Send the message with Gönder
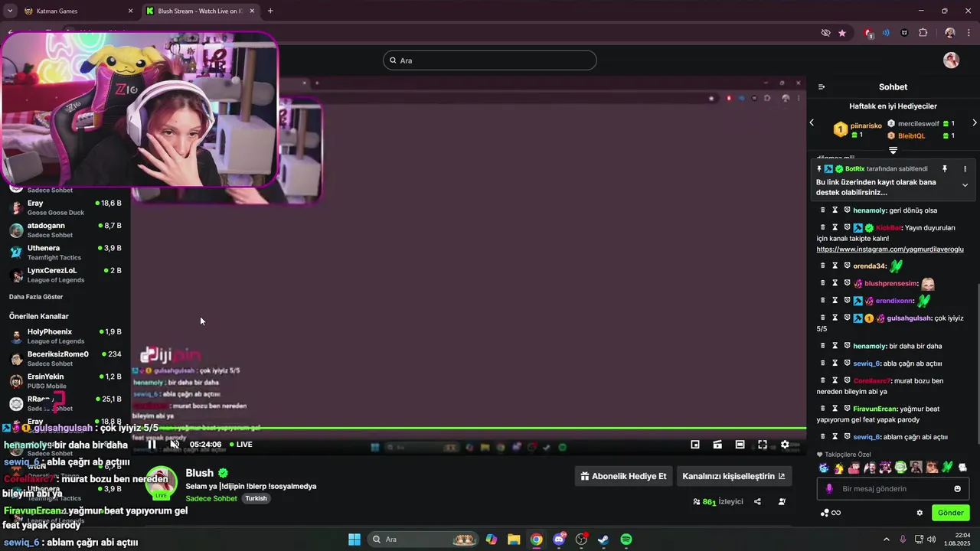 tap(950, 513)
